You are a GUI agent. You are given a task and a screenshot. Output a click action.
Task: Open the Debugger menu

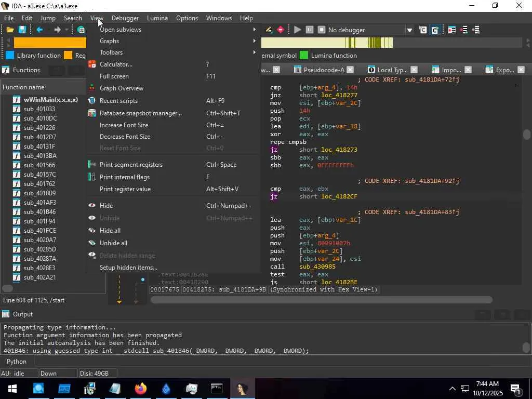(x=125, y=18)
